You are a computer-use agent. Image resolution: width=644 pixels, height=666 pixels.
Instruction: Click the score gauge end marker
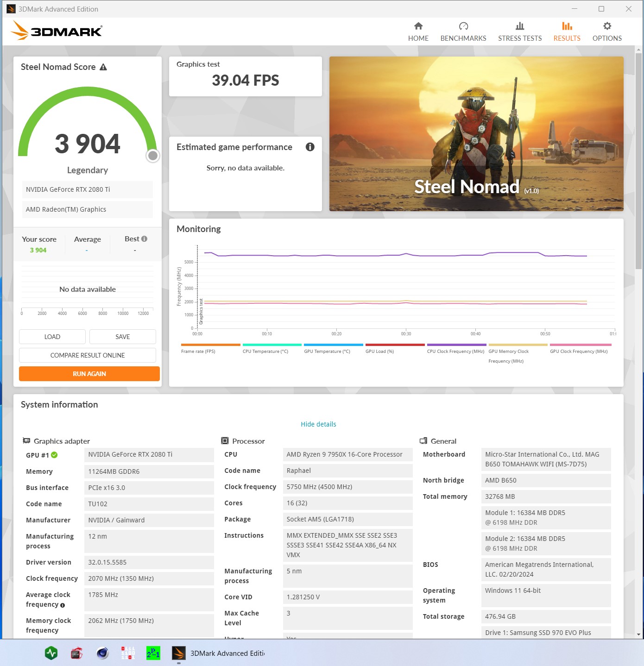153,156
